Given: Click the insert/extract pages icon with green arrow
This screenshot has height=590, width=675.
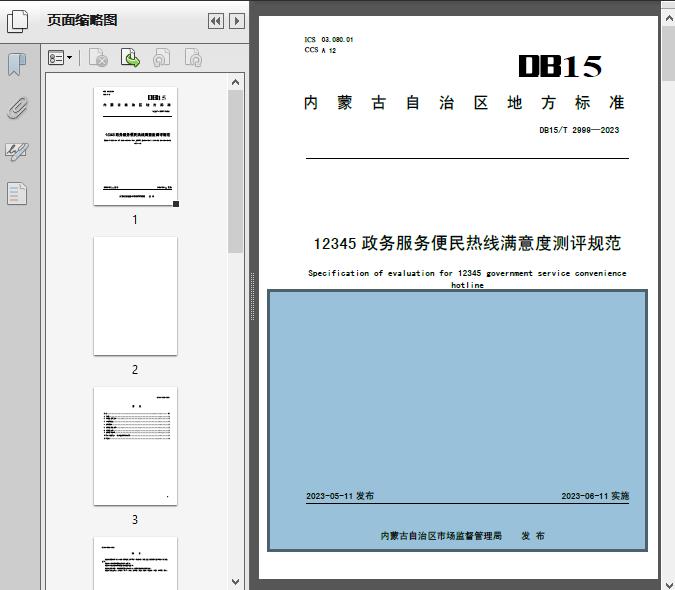Looking at the screenshot, I should (130, 59).
